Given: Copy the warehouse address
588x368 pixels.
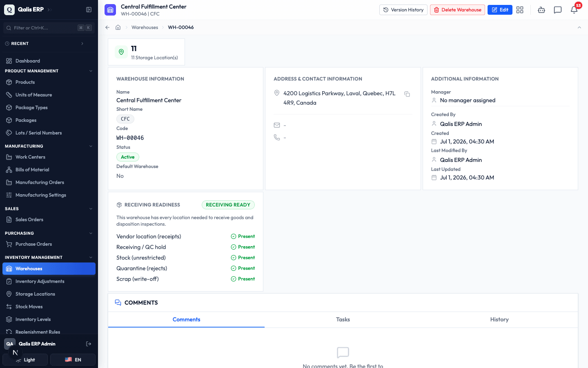Looking at the screenshot, I should [x=407, y=94].
